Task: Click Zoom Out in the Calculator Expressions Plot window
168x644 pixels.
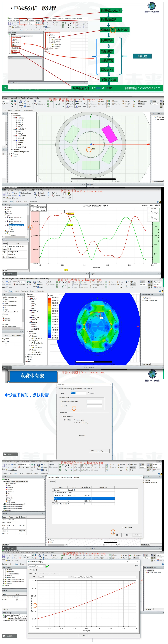Action: [x=42, y=196]
